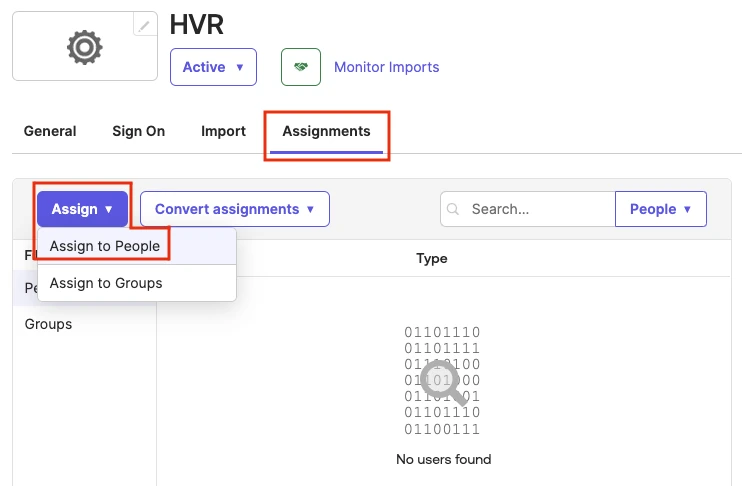The height and width of the screenshot is (486, 742).
Task: Click the green handshake icon button
Action: (301, 67)
